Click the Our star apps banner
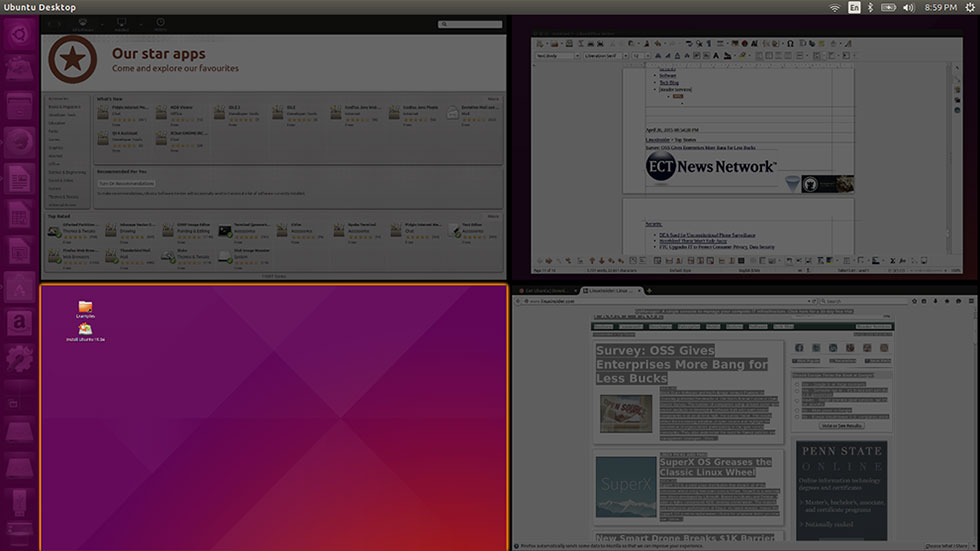This screenshot has height=551, width=980. tap(274, 62)
